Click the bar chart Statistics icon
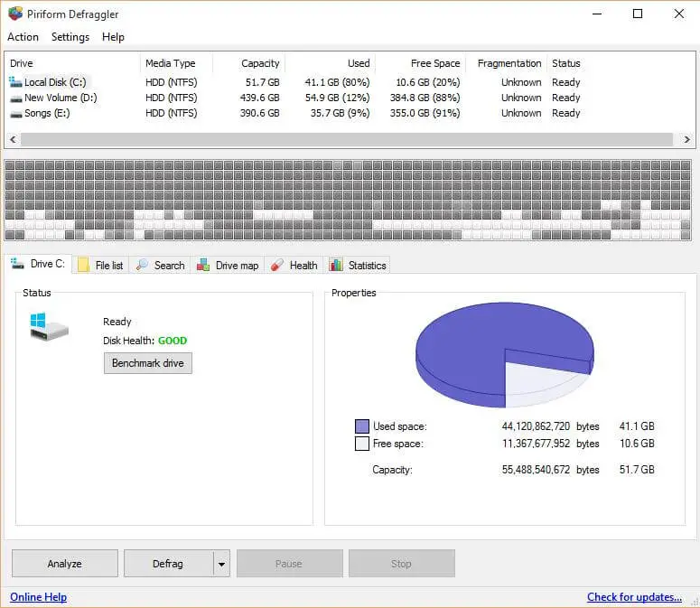Viewport: 700px width, 608px height. [336, 265]
